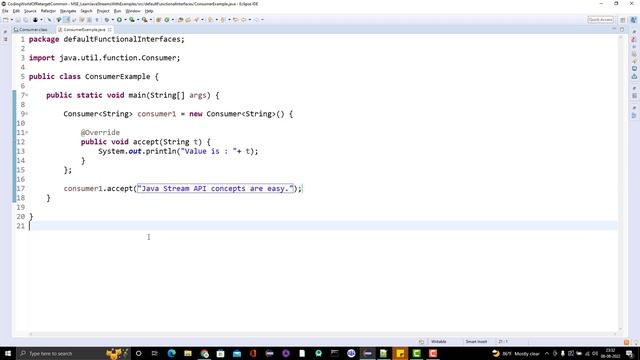Click the Run External Tools icon
This screenshot has width=640, height=360.
click(x=144, y=20)
